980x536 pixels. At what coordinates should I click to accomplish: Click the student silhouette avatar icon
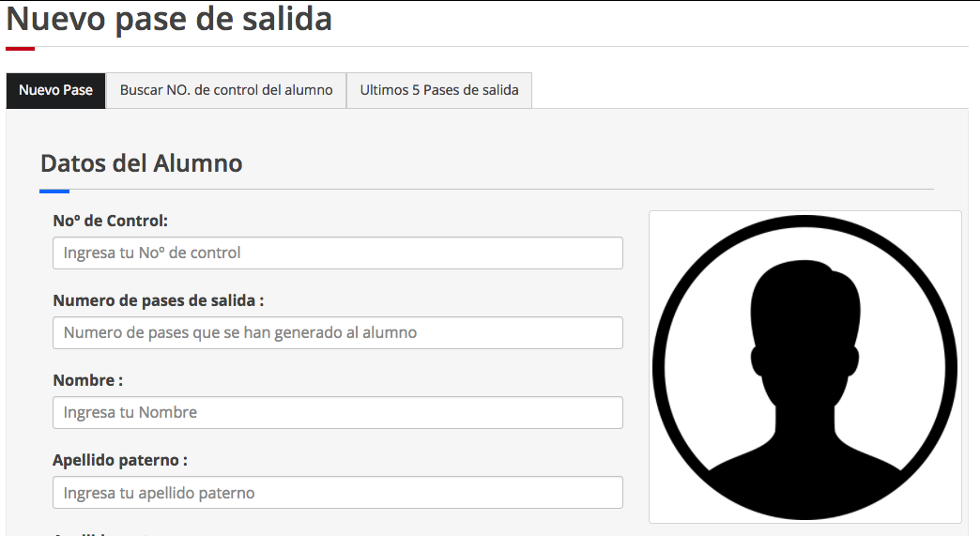point(804,367)
